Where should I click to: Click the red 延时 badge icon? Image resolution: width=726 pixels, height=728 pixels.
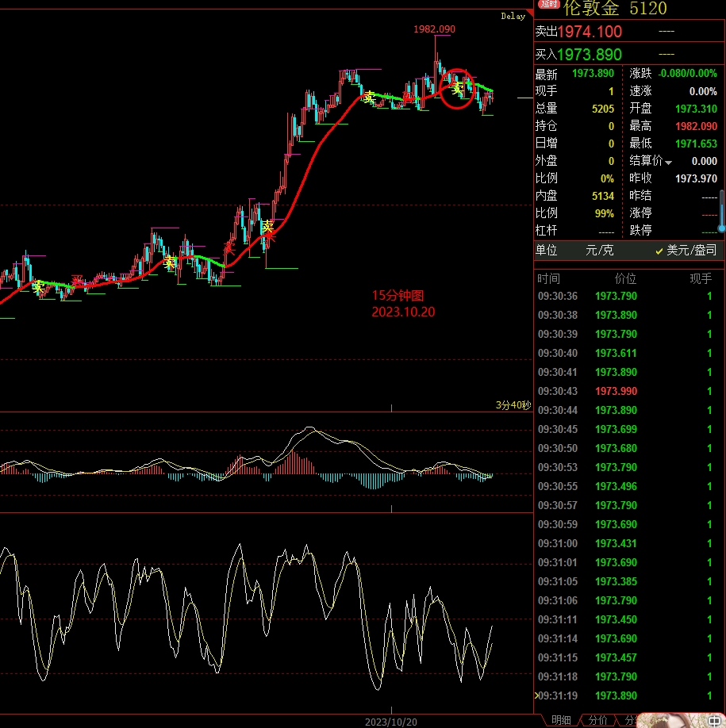(x=549, y=4)
